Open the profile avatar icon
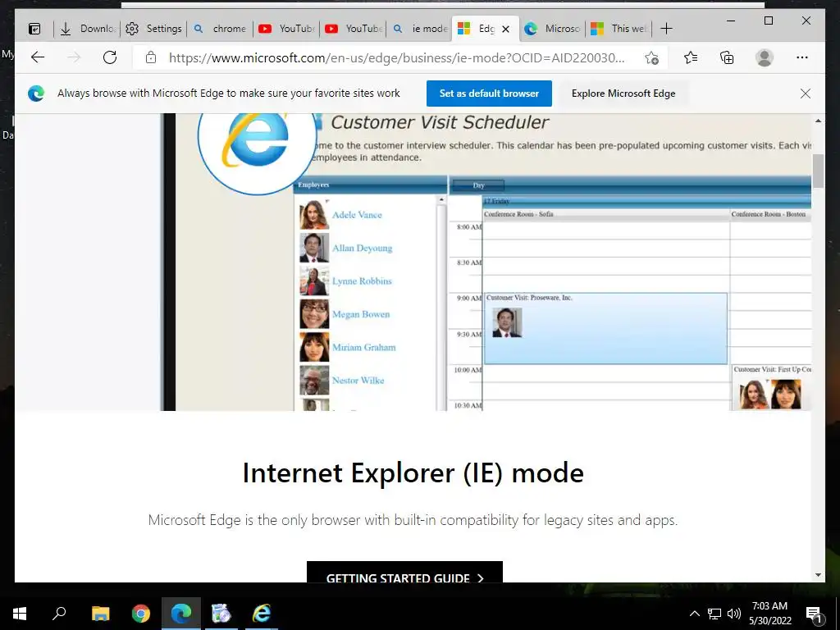 click(x=765, y=57)
